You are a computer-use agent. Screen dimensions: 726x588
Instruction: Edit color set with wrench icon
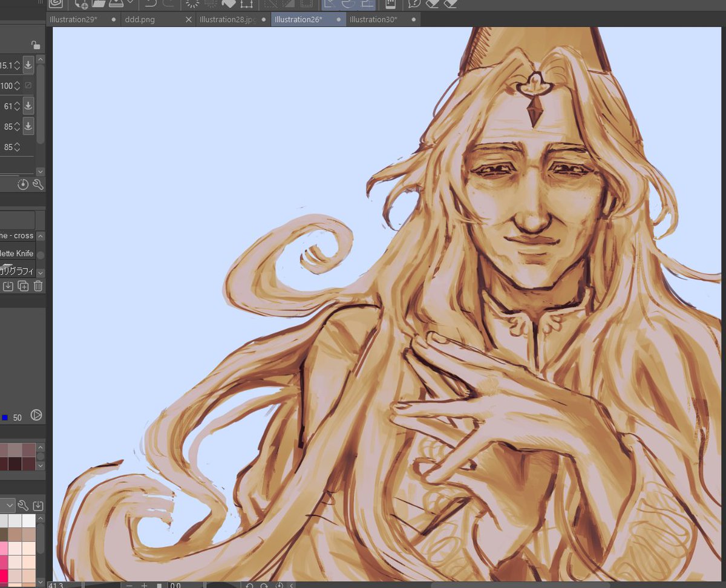click(23, 505)
